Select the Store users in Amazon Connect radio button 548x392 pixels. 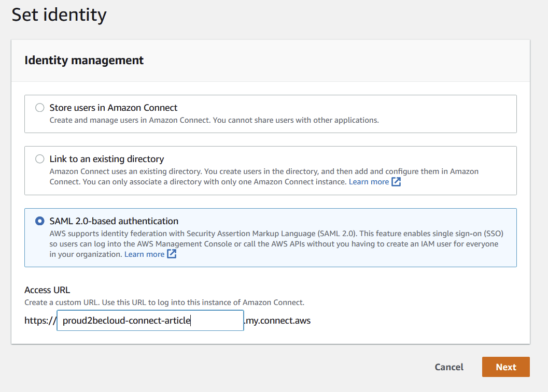(x=39, y=108)
